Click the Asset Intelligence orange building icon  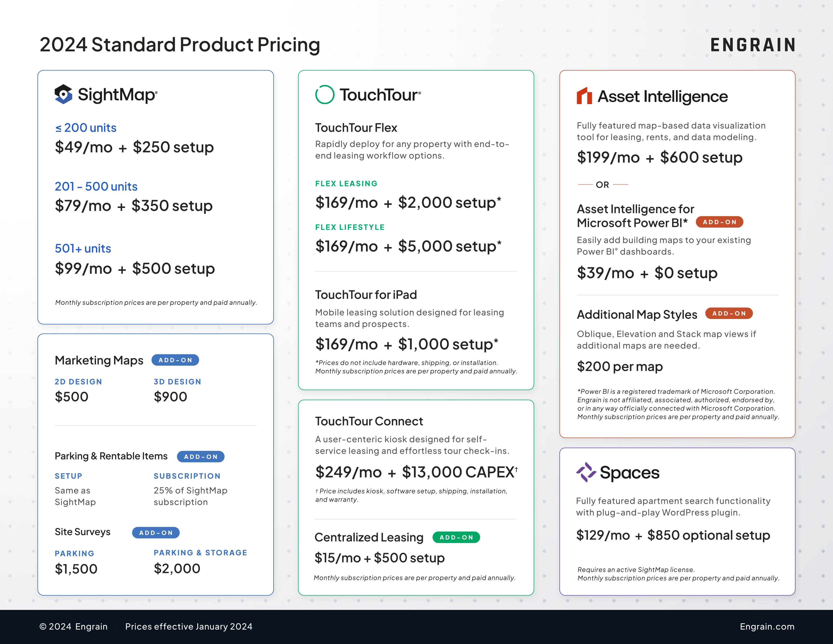(x=584, y=95)
